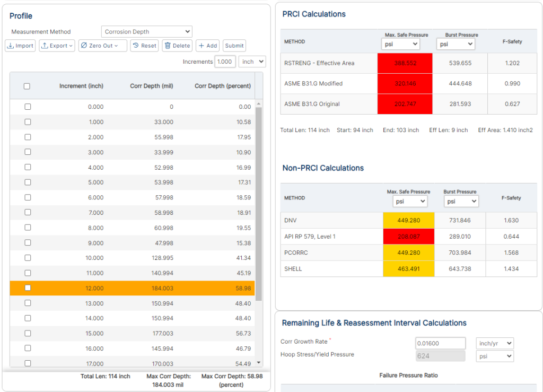The image size is (543, 392).
Task: Toggle the select-all checkbox in table header
Action: (27, 86)
